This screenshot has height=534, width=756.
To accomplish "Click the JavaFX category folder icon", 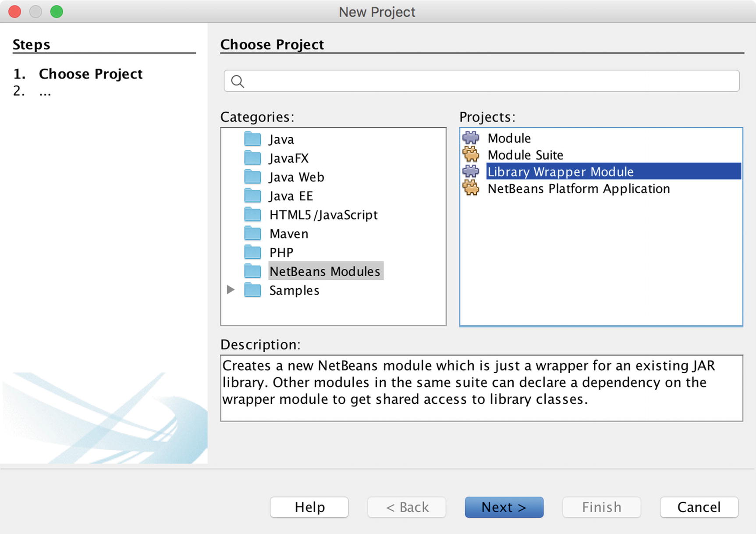I will [252, 158].
